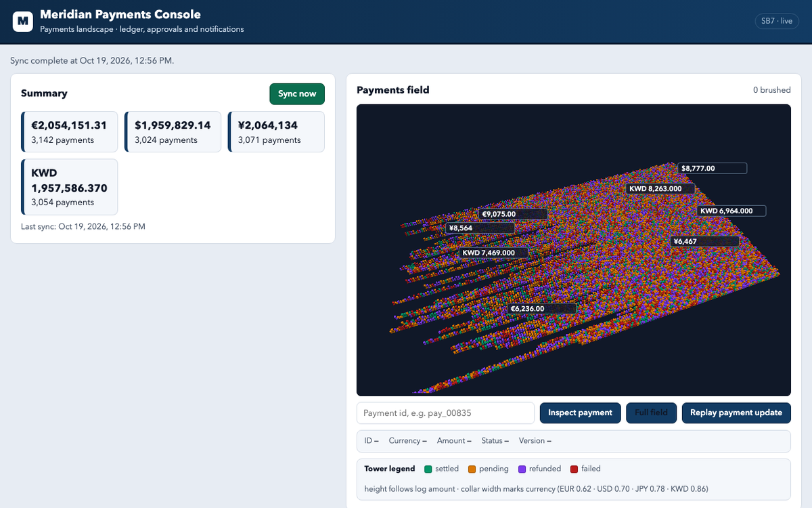Click the Sync complete status message

tap(92, 61)
